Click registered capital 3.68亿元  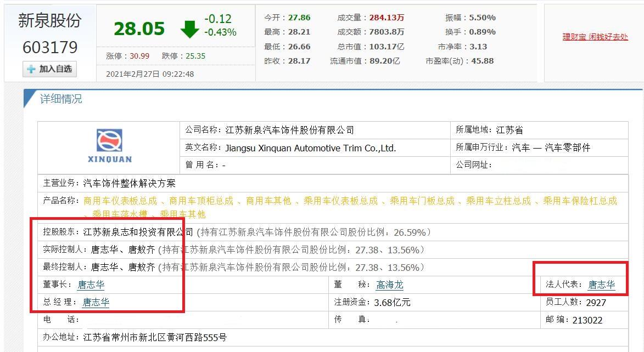click(392, 302)
